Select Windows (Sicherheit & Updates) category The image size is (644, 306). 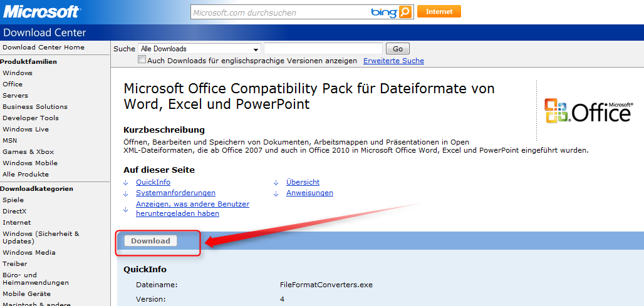(x=41, y=238)
